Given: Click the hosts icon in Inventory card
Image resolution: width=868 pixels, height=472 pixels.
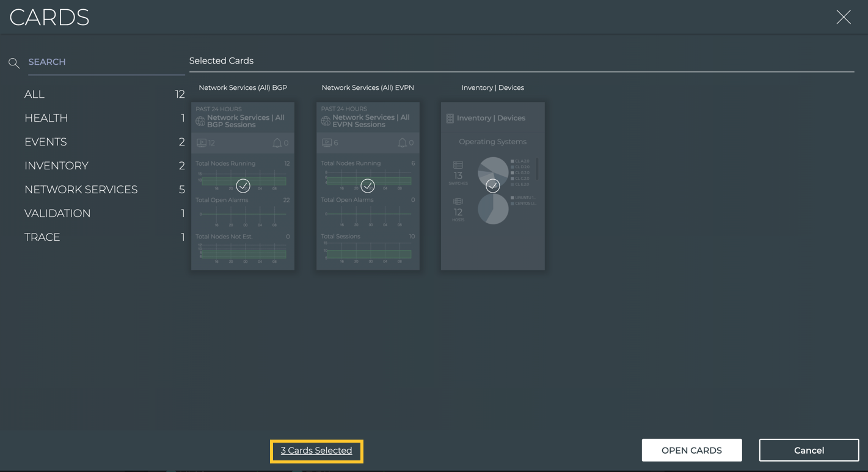Looking at the screenshot, I should coord(458,201).
